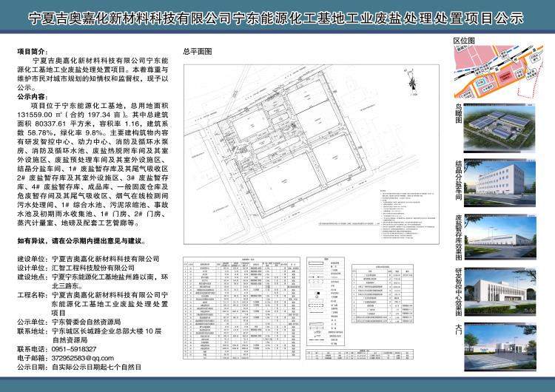The image size is (555, 392).
Task: Click the email 372952583@qq.com
Action: [x=83, y=358]
